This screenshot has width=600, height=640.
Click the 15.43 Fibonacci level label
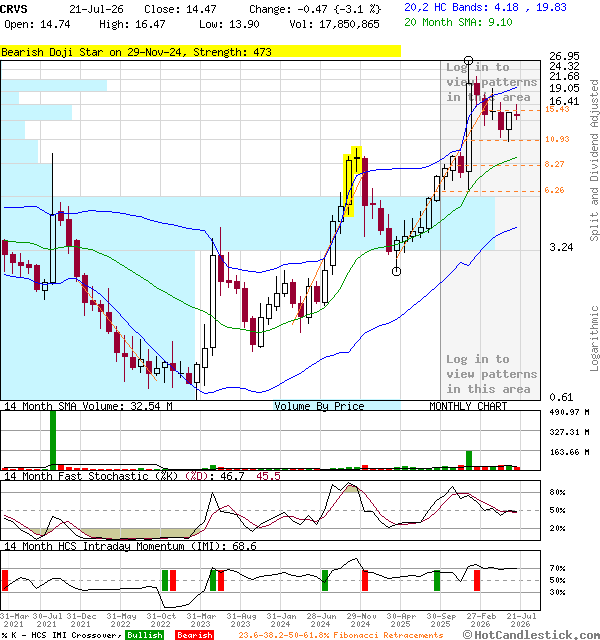[x=557, y=109]
